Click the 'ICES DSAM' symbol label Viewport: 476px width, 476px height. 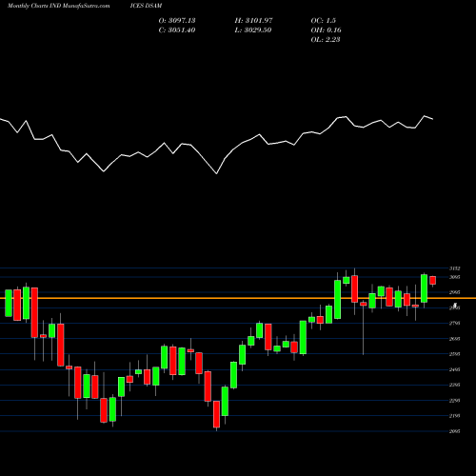pyautogui.click(x=146, y=6)
